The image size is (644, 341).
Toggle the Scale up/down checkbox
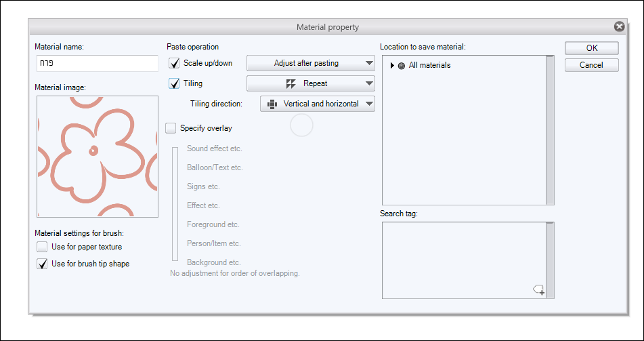174,64
